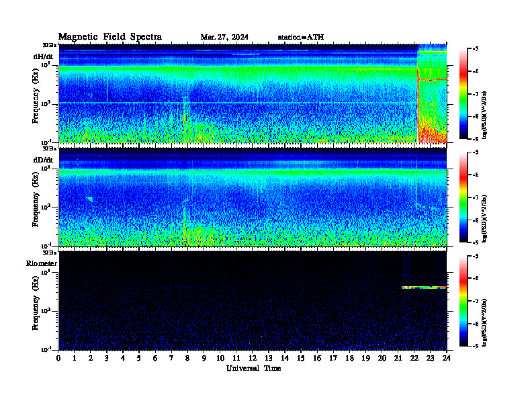
Task: Click hour tick label "0" on time axis
Action: [x=58, y=358]
